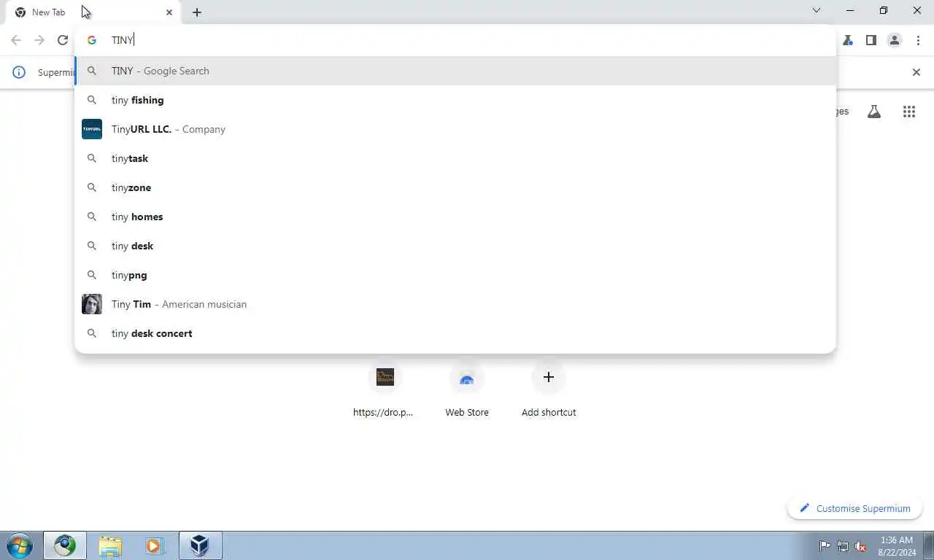Click the address bar text 'TINY'
Screen dimensions: 934x560
pyautogui.click(x=123, y=40)
